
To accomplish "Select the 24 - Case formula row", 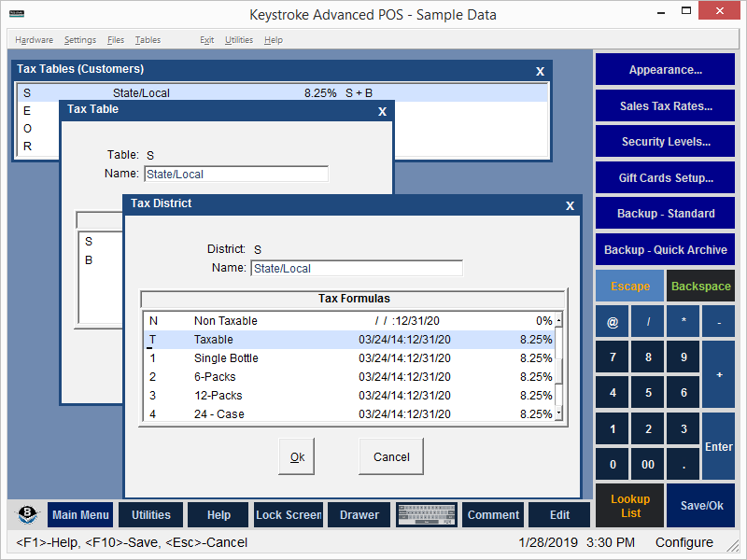I will click(349, 413).
